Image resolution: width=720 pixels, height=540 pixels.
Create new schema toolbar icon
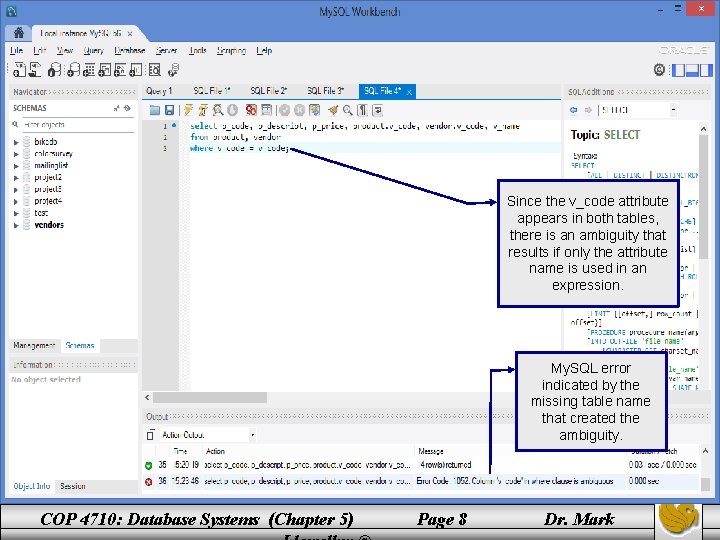tap(73, 70)
